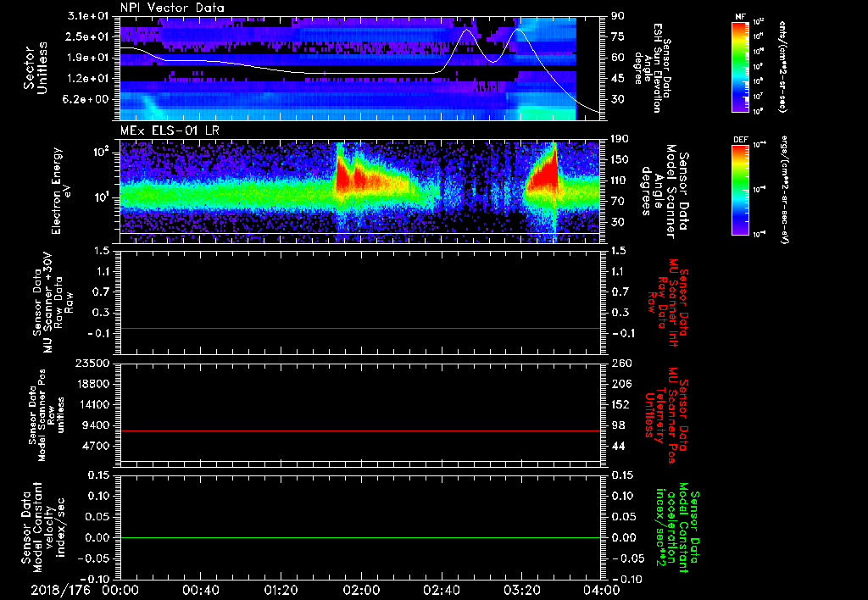Click the '190' scanner angle tick value
Image resolution: width=868 pixels, height=600 pixels.
620,139
